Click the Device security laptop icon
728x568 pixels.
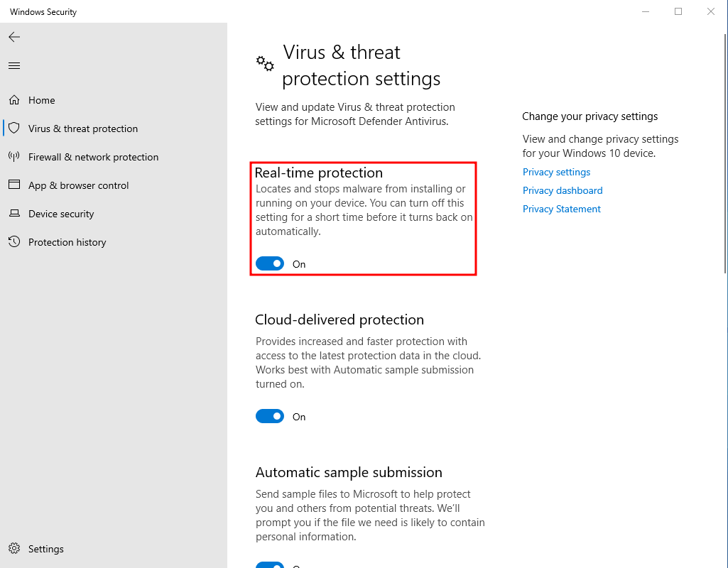[14, 213]
